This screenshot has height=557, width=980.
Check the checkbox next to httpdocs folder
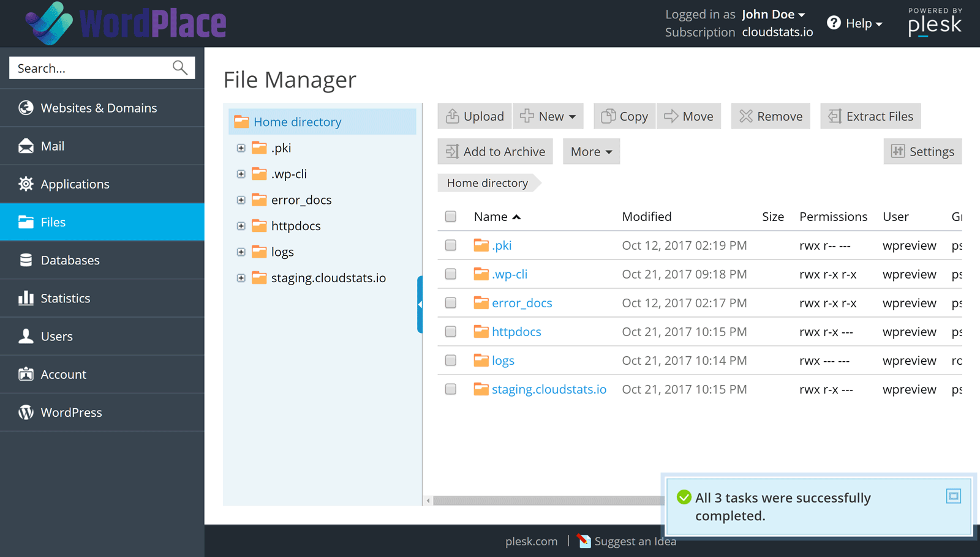(x=451, y=331)
